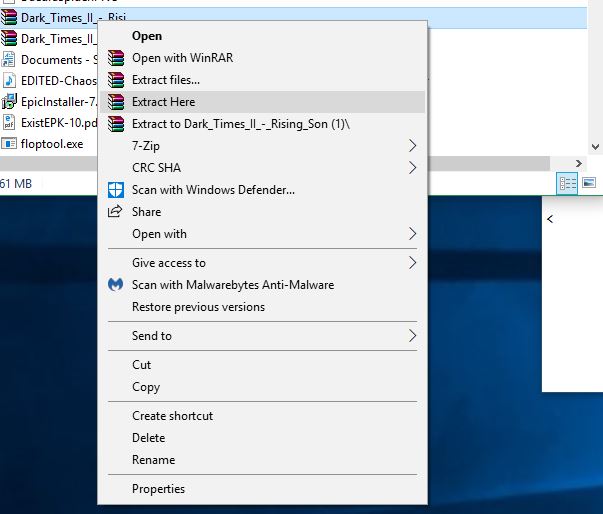The width and height of the screenshot is (603, 514).
Task: Expand the 7-Zip submenu
Action: coord(413,146)
